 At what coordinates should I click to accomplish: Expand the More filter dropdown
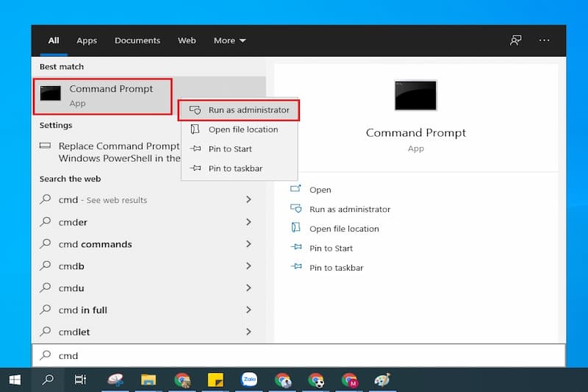tap(229, 40)
